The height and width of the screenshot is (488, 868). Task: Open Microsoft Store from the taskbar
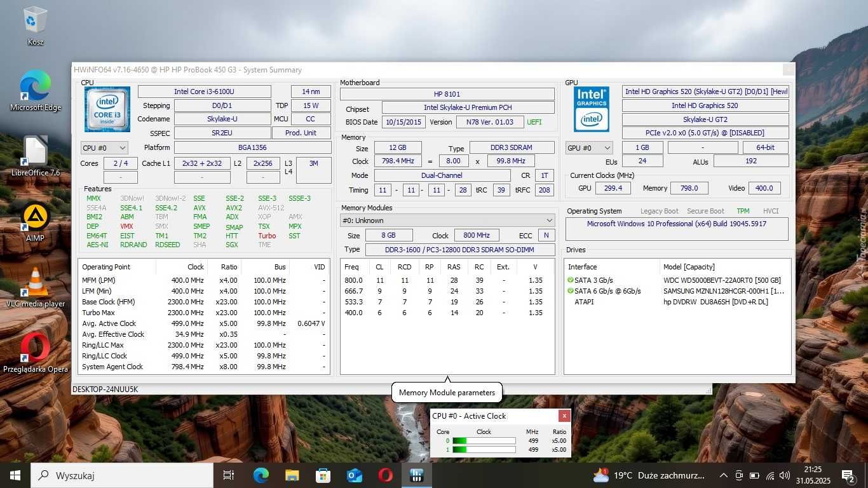[323, 475]
